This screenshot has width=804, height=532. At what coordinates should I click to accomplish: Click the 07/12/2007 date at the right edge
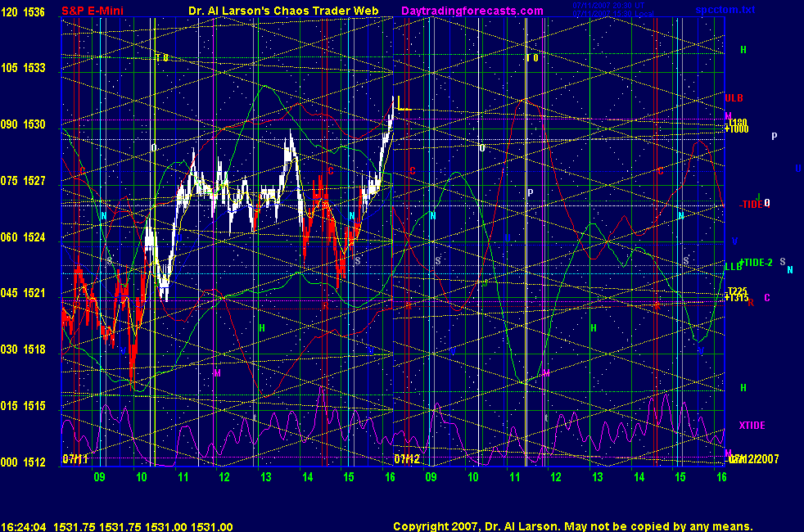[754, 458]
